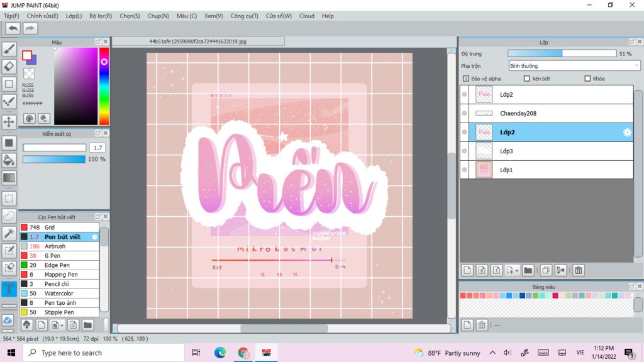The width and height of the screenshot is (644, 362).
Task: Open the Pha trộn blend mode dropdown
Action: coord(574,65)
